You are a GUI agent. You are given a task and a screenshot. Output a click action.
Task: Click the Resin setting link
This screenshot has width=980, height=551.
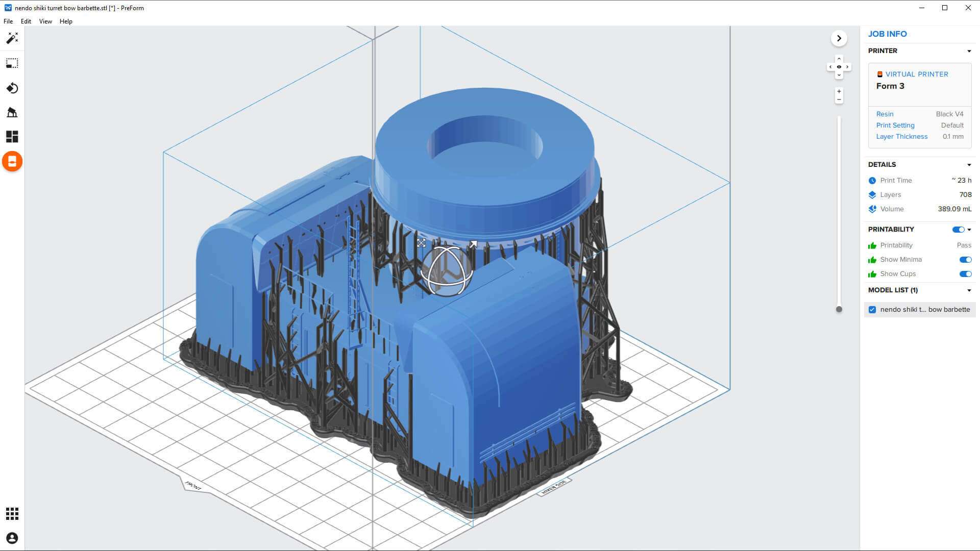coord(885,114)
